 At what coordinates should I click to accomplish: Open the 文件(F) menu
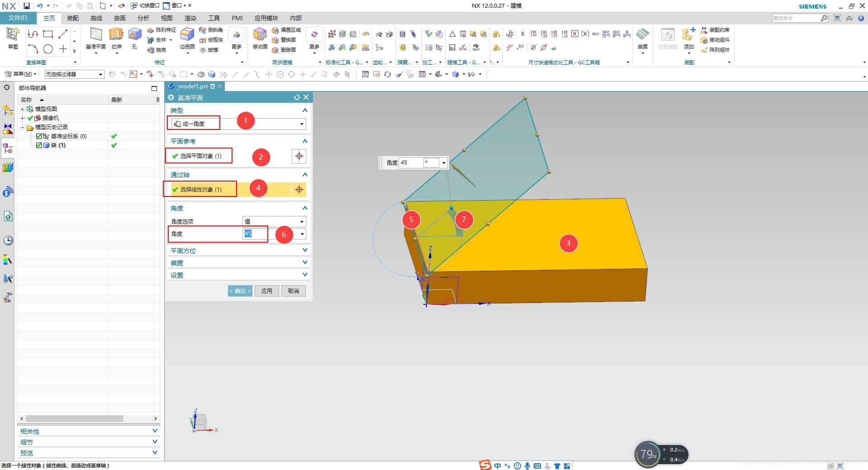pyautogui.click(x=18, y=18)
